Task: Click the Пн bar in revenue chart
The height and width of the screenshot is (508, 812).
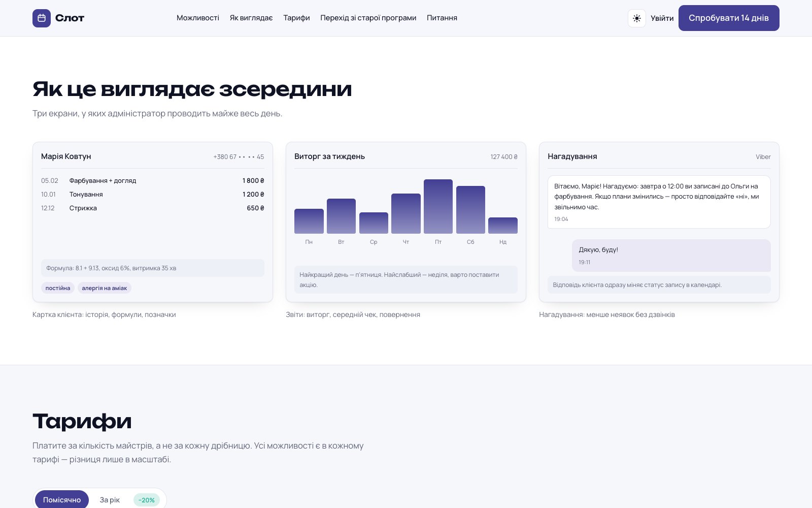Action: pyautogui.click(x=309, y=221)
